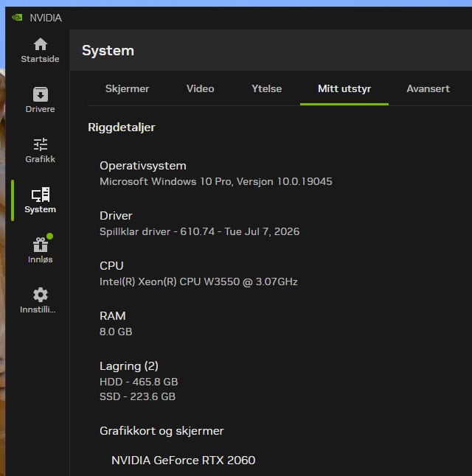Click the green notification dot on Innløs
Image resolution: width=472 pixels, height=476 pixels.
point(50,237)
